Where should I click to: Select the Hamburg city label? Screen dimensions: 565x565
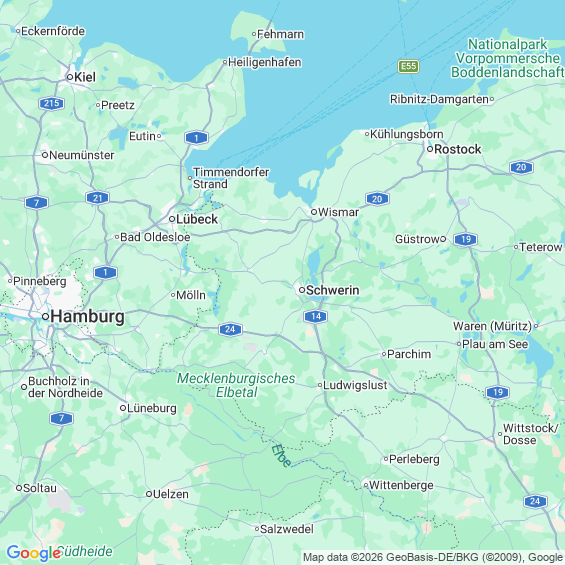click(x=88, y=317)
